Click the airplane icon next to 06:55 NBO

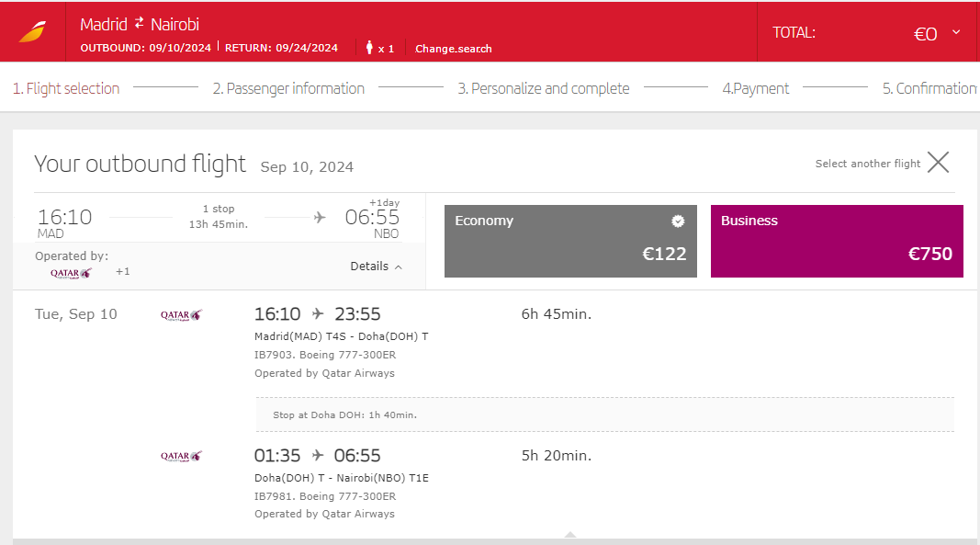point(320,217)
